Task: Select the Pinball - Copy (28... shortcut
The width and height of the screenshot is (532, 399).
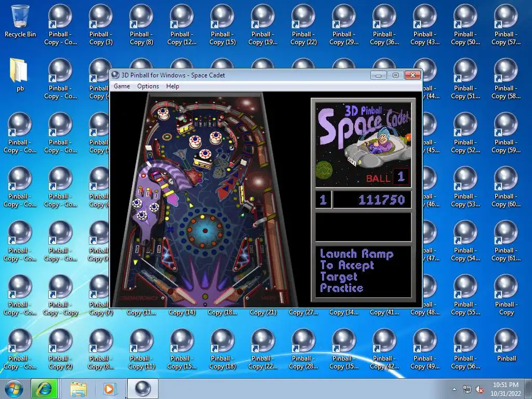Action: pyautogui.click(x=303, y=349)
